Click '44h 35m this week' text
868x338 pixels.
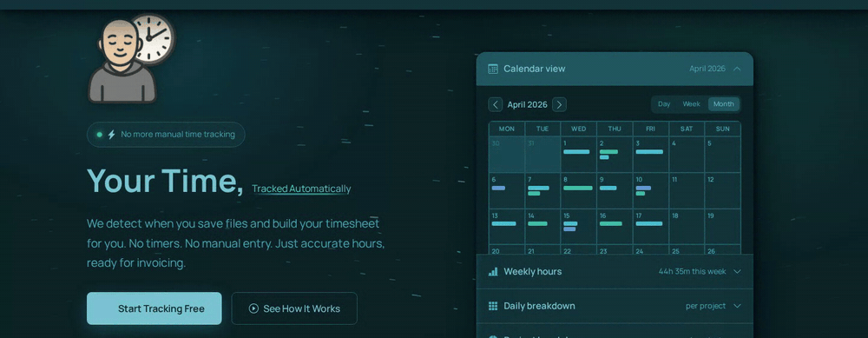click(x=692, y=271)
